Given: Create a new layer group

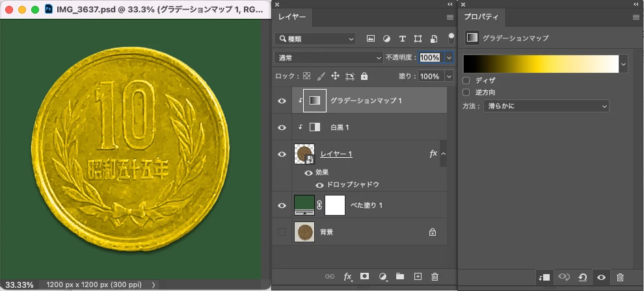Looking at the screenshot, I should click(x=400, y=276).
